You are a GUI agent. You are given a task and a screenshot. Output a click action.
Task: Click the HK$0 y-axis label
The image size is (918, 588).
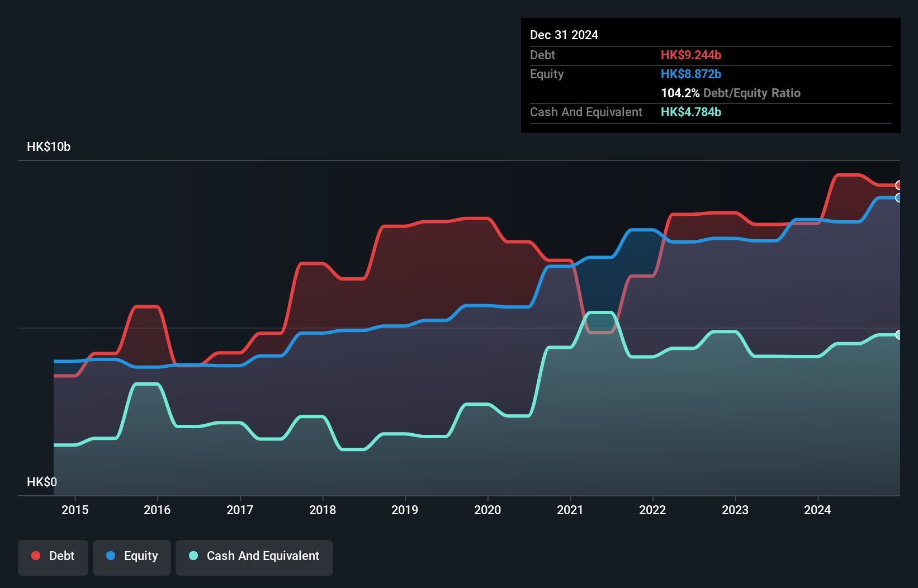(42, 482)
